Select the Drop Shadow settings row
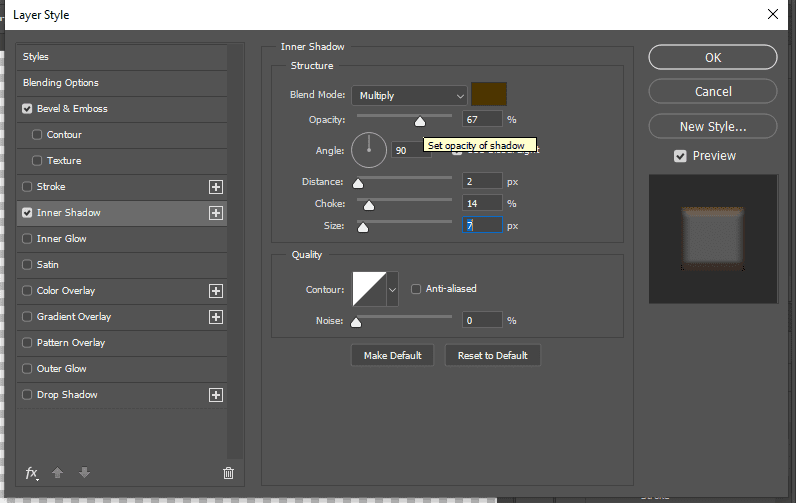This screenshot has height=503, width=796. point(122,394)
